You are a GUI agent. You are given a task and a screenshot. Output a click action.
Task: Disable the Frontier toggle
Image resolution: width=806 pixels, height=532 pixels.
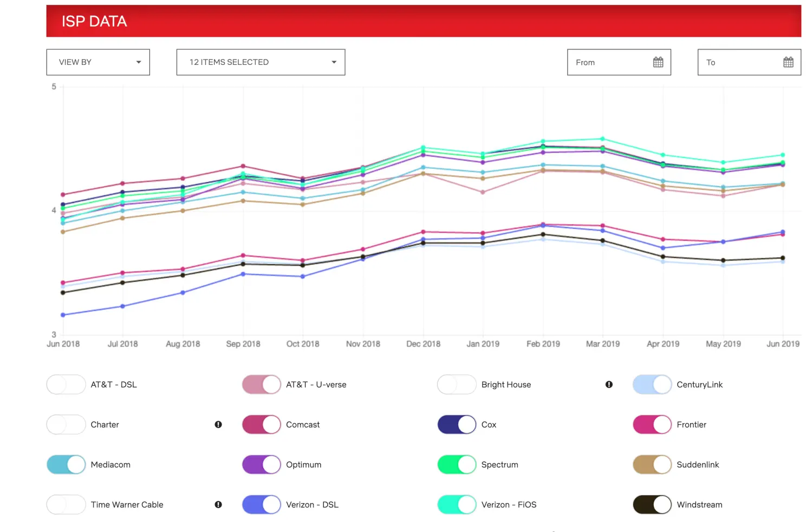[x=652, y=425]
